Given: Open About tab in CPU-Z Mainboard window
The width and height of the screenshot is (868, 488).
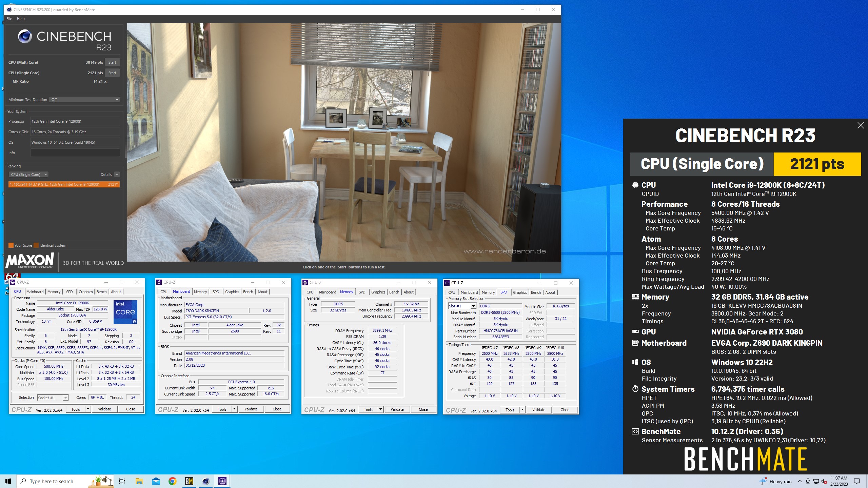Looking at the screenshot, I should pyautogui.click(x=262, y=292).
